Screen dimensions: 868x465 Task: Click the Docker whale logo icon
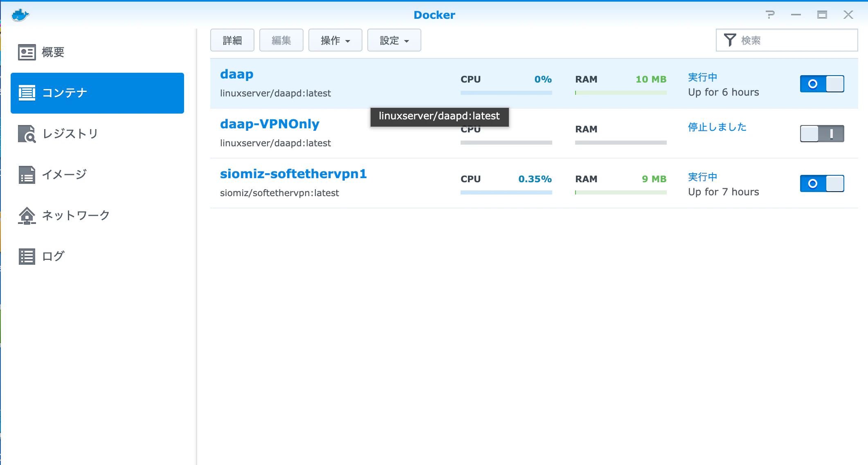click(x=20, y=15)
